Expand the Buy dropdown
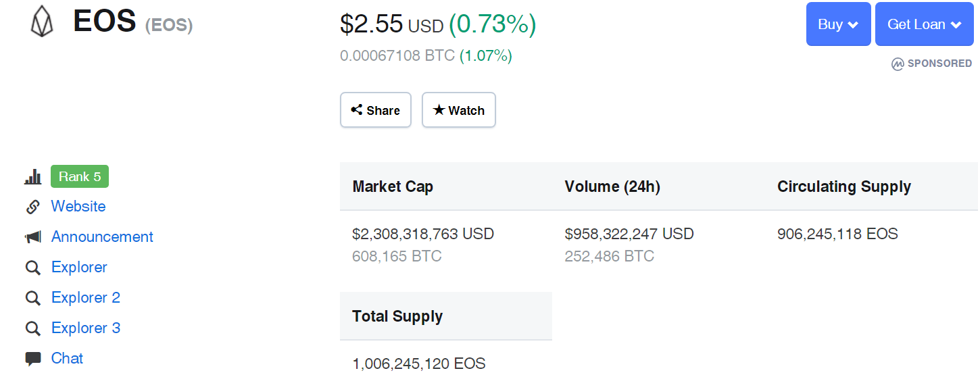 [838, 24]
